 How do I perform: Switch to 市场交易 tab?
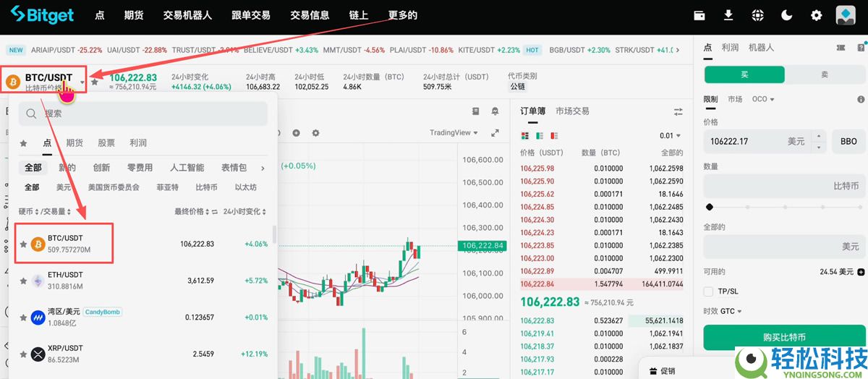[572, 111]
